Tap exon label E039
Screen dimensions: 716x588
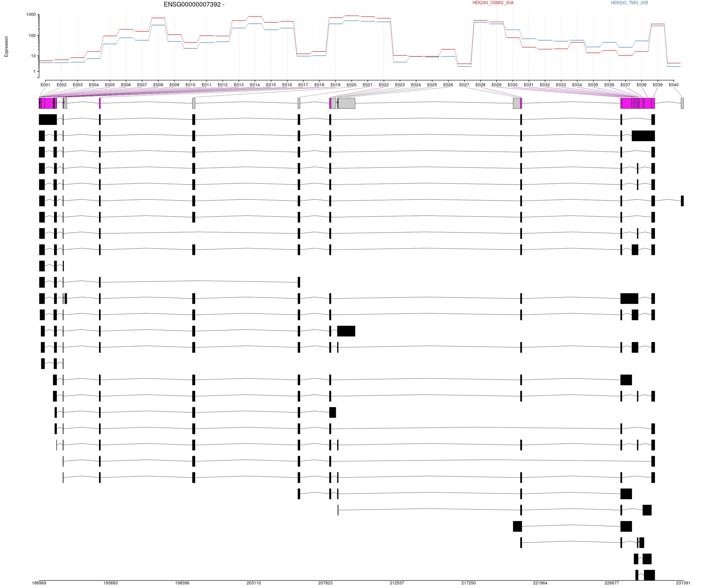pyautogui.click(x=658, y=85)
